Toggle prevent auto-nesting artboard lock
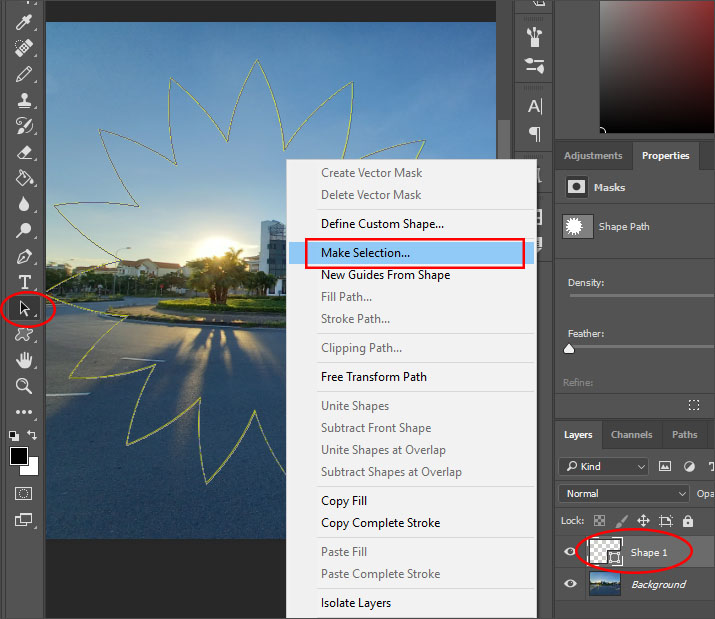 pyautogui.click(x=666, y=520)
